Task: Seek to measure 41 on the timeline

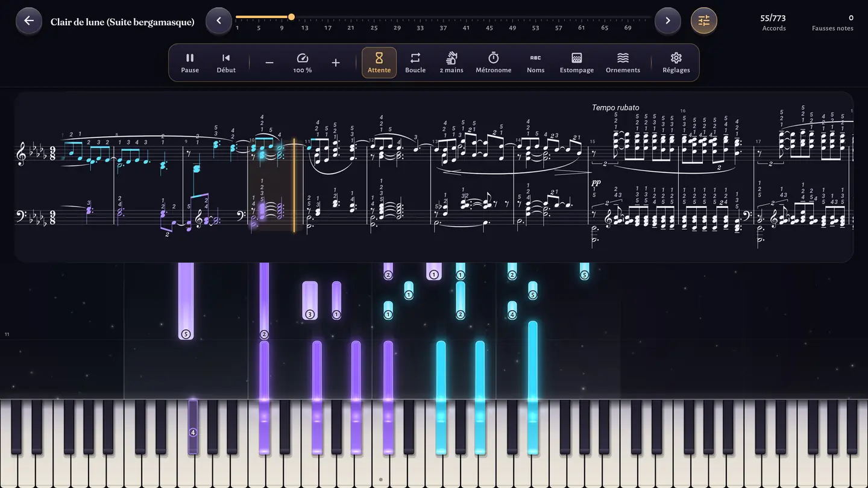Action: coord(466,28)
